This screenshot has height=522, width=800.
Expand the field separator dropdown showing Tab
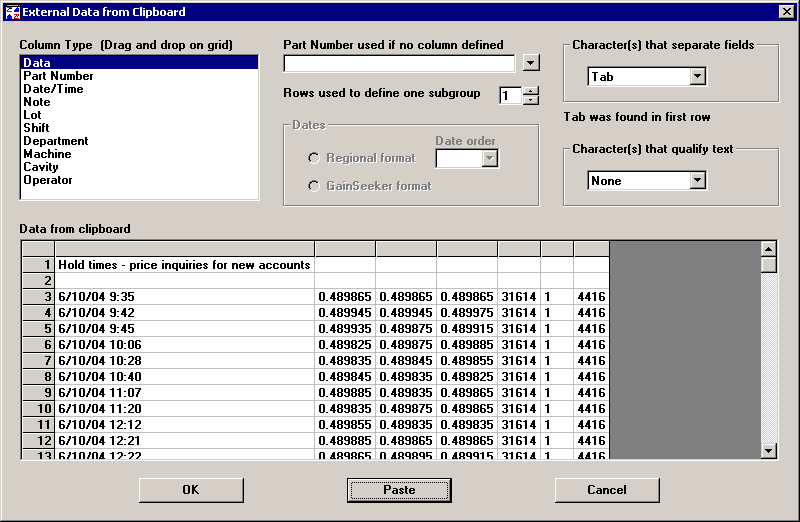tap(697, 77)
